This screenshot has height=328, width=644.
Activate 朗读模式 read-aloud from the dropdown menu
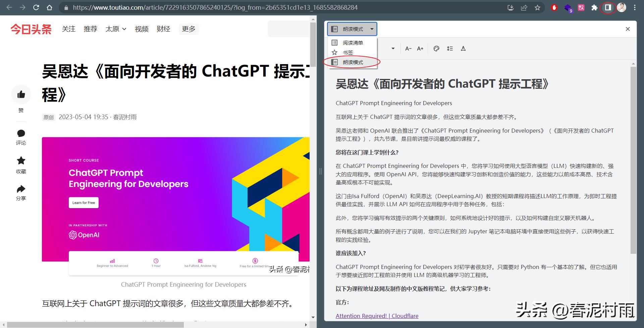point(353,62)
